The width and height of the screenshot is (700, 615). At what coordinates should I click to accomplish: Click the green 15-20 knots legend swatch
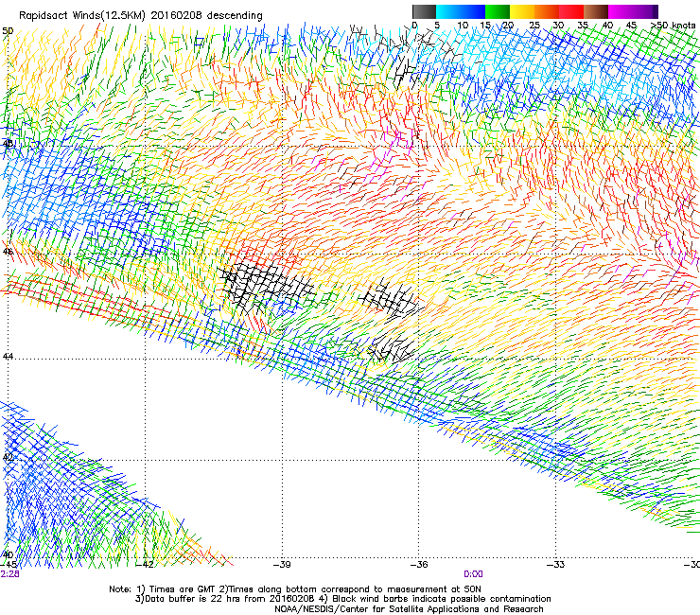[x=498, y=11]
